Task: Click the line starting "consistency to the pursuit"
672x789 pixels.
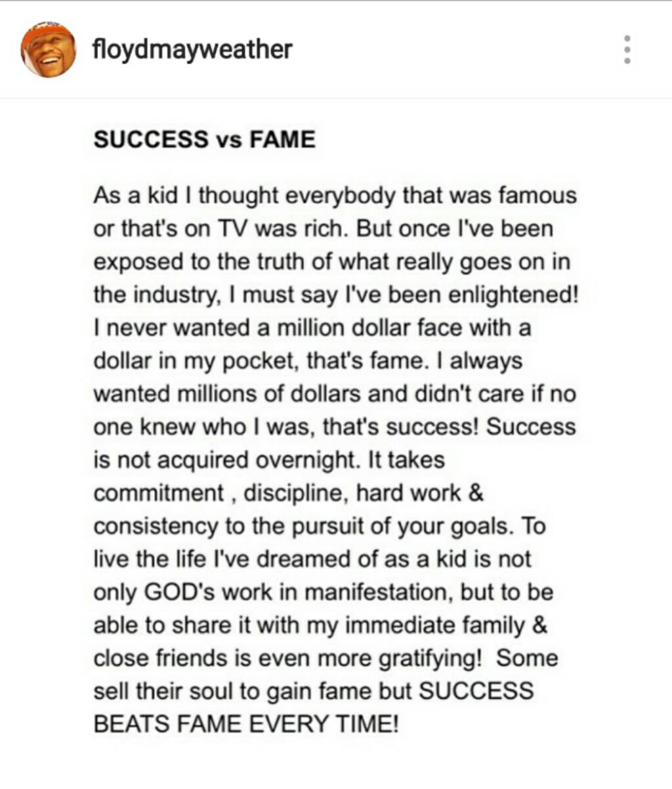Action: (x=320, y=526)
